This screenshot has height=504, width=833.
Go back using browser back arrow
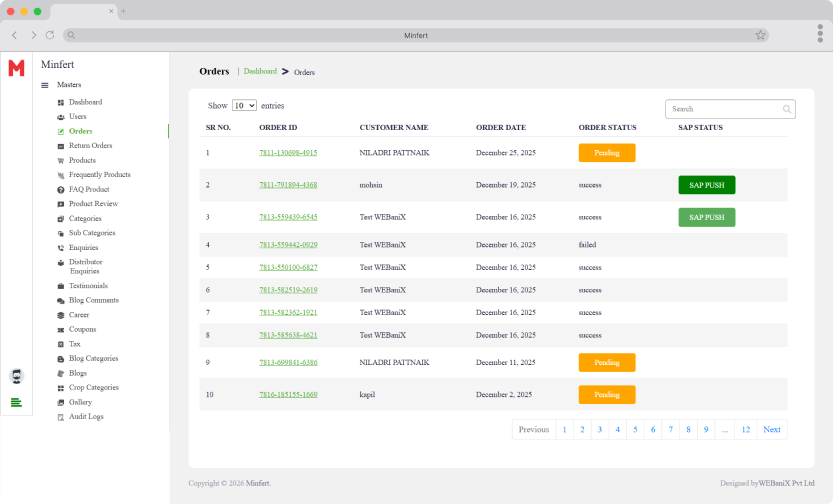14,35
